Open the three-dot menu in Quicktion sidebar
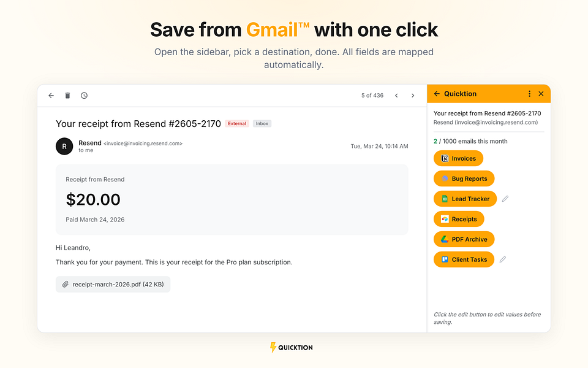The width and height of the screenshot is (588, 368). coord(529,94)
